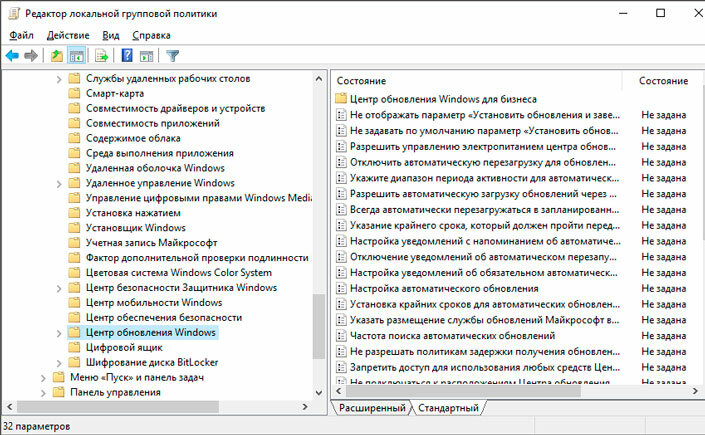The height and width of the screenshot is (435, 705).
Task: Click the tree pane vertical scrollbar down arrow
Action: point(319,393)
